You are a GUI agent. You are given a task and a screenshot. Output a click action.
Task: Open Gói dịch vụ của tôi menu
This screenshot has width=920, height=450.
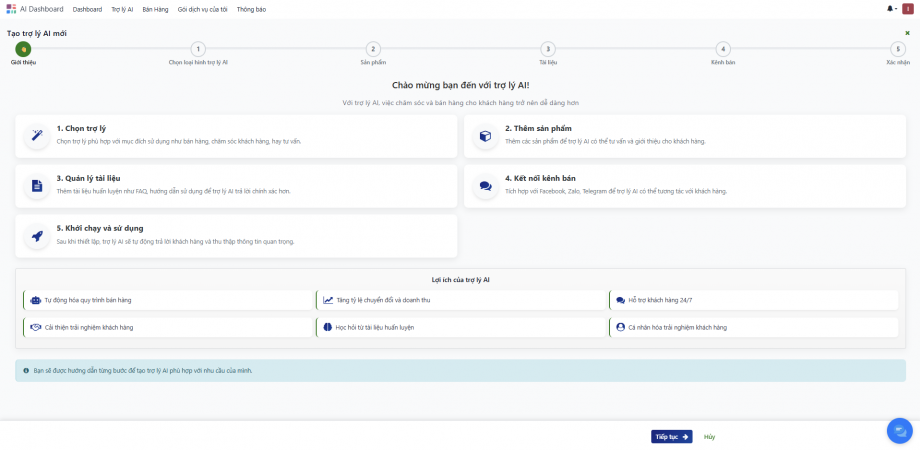pos(202,9)
